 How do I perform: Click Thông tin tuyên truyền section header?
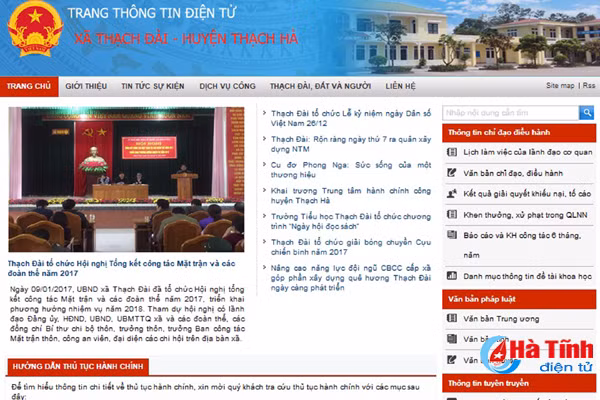tap(519, 383)
